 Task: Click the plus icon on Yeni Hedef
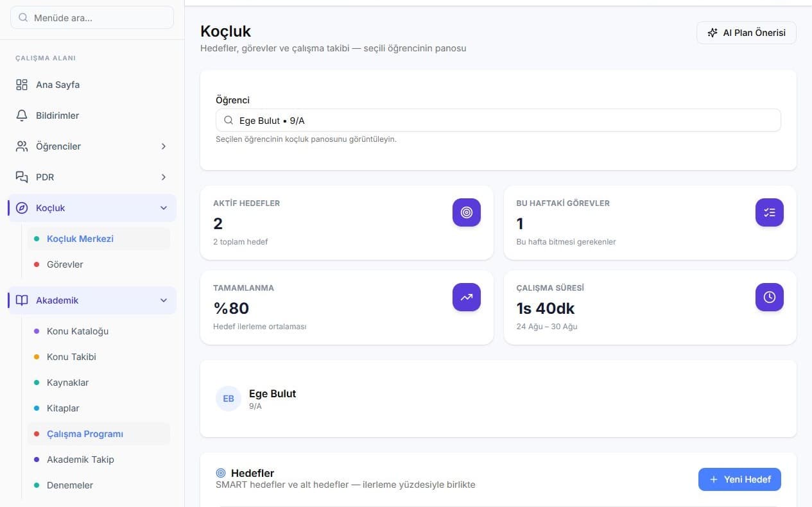pyautogui.click(x=714, y=479)
